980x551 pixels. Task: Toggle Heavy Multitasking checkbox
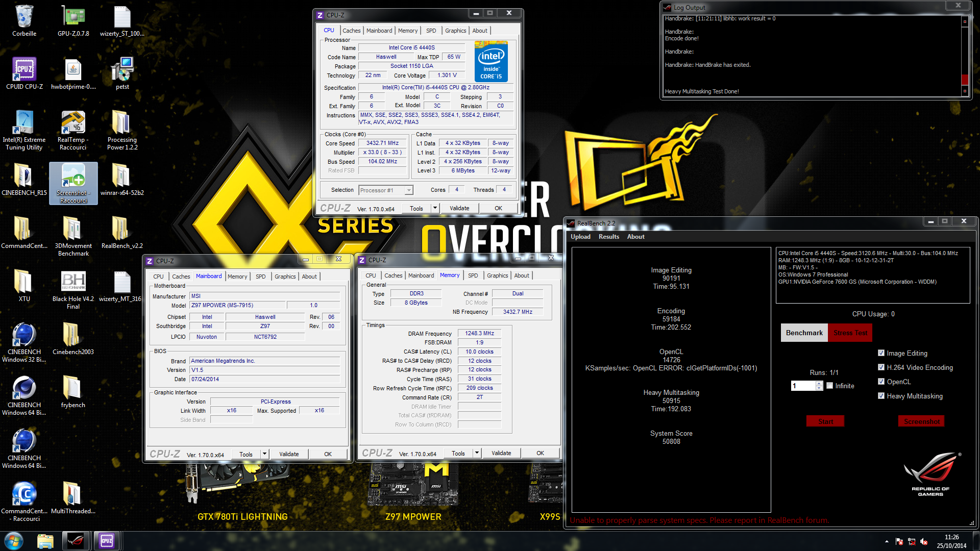point(881,396)
